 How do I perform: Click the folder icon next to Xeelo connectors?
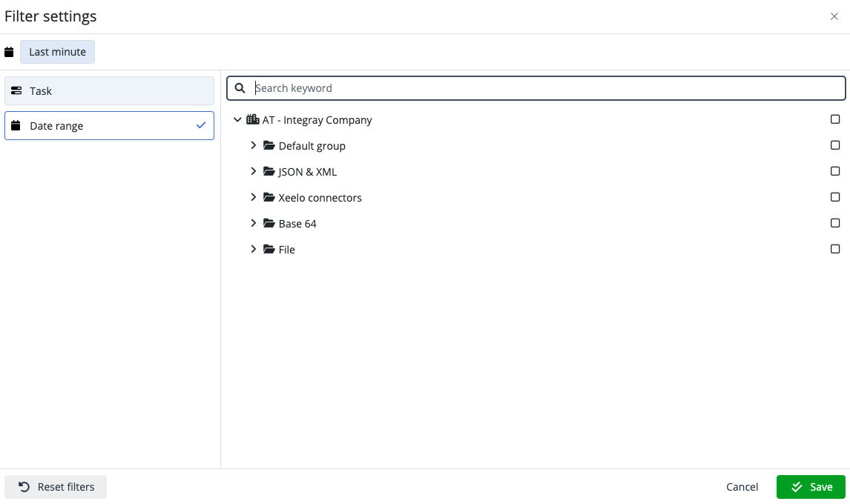point(268,197)
